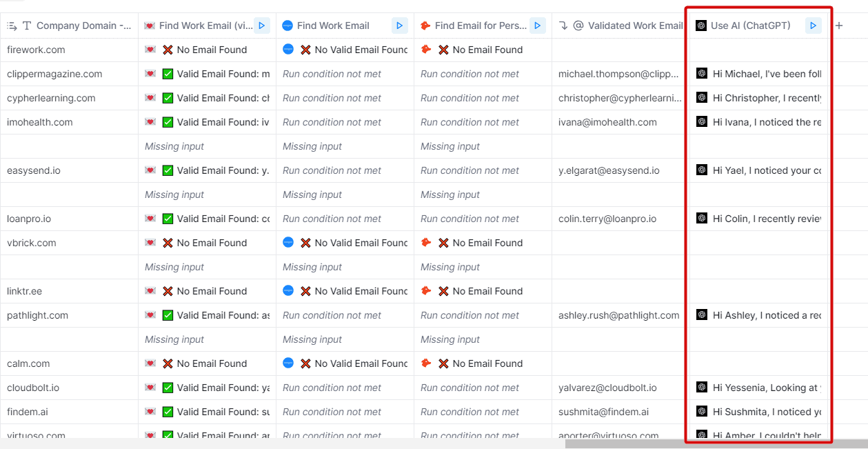The width and height of the screenshot is (868, 449).
Task: Click ChatGPT icon in the Hi Michael cell
Action: point(702,74)
